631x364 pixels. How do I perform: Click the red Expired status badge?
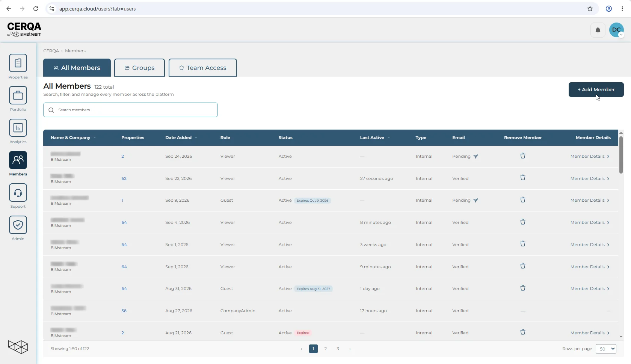pyautogui.click(x=303, y=333)
